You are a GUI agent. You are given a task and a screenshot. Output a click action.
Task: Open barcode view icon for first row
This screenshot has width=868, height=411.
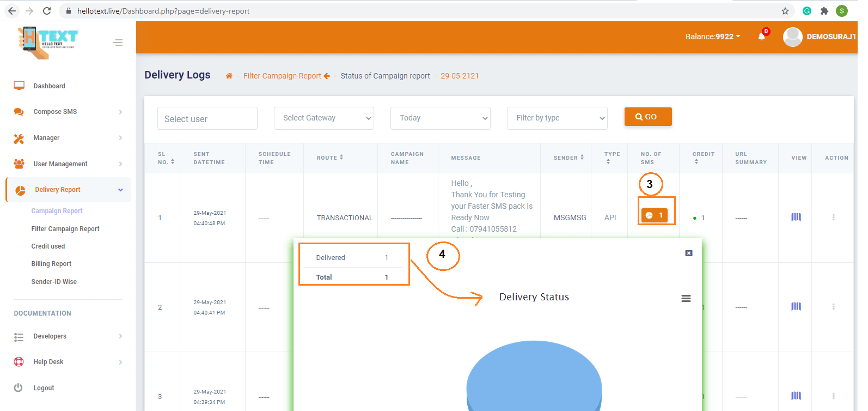pos(796,217)
